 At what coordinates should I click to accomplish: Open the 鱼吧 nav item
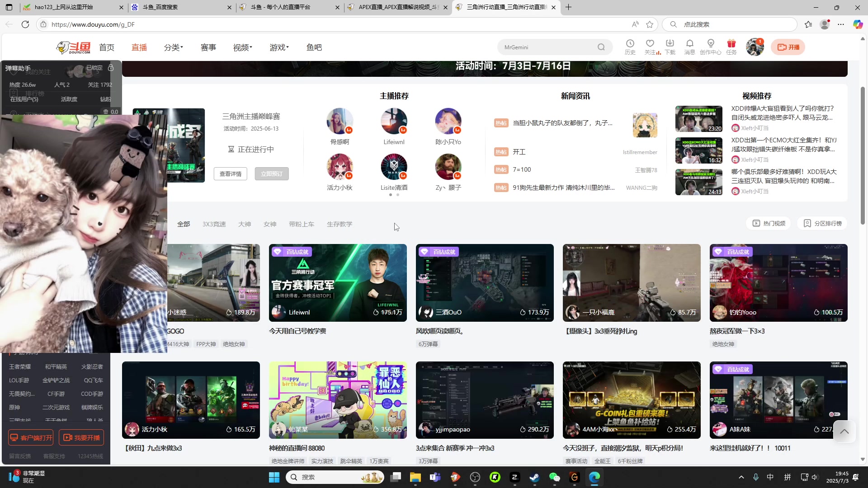(x=314, y=47)
